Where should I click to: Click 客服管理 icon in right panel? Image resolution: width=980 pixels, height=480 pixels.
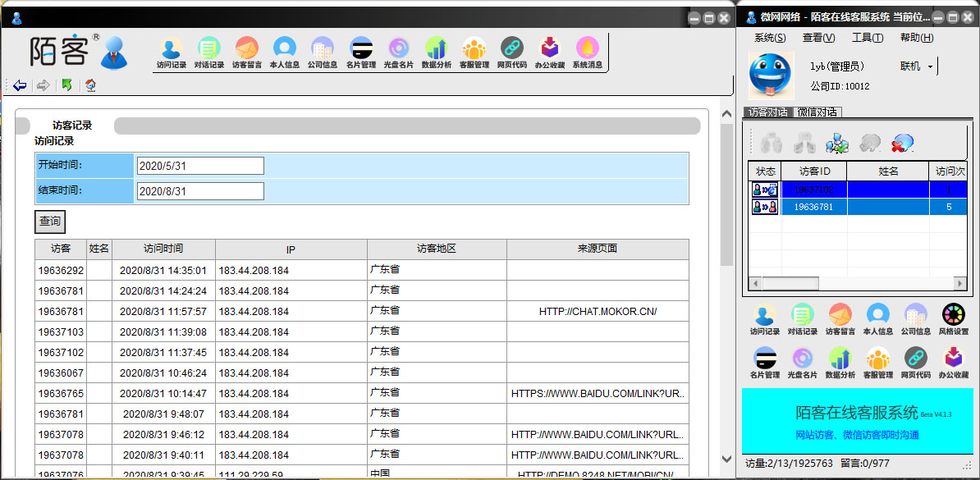click(x=877, y=362)
